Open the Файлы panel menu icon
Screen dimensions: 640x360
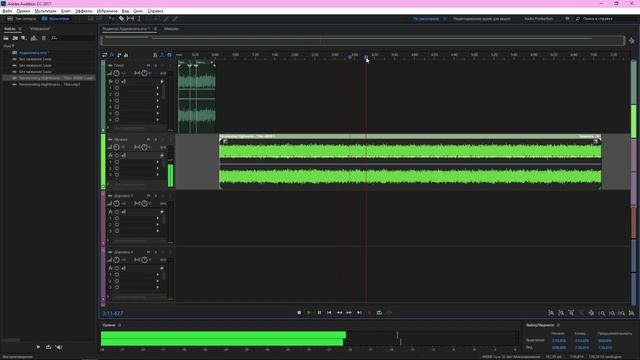(20, 29)
